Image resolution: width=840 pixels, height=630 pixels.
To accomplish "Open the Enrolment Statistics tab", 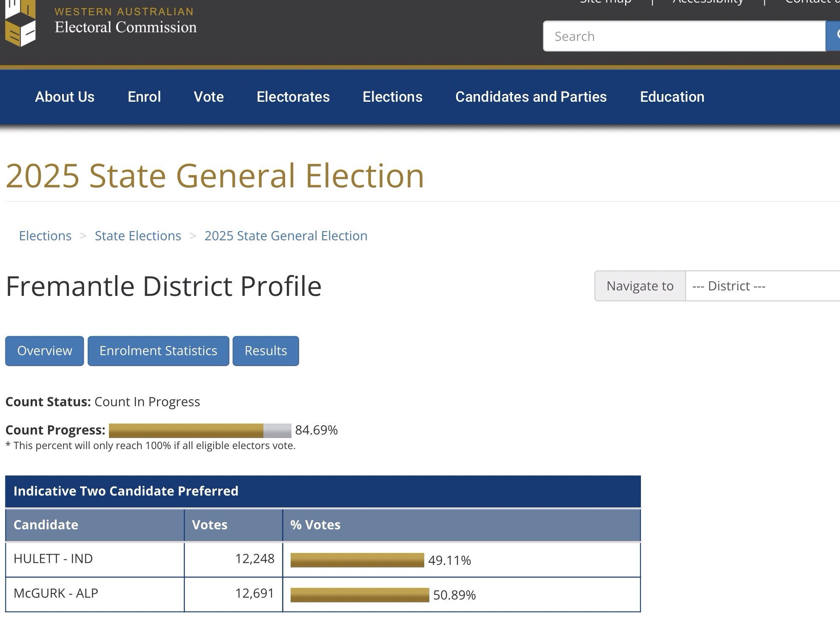I will pos(158,351).
